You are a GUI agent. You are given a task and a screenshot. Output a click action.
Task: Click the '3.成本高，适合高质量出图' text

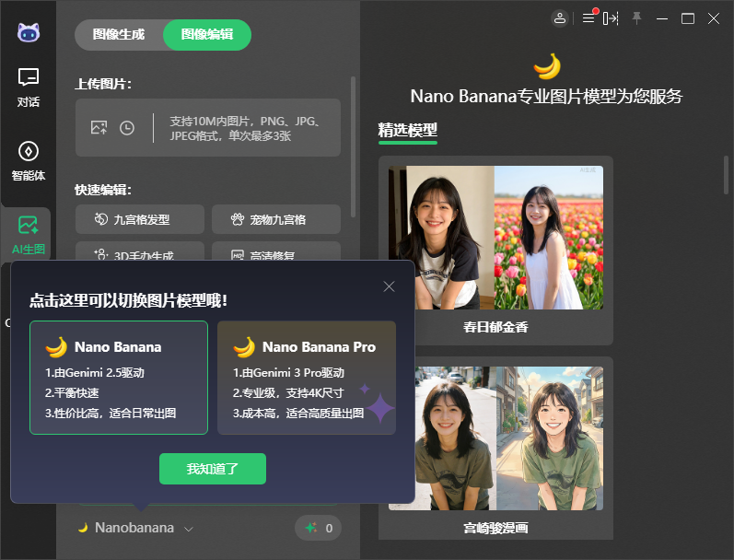click(x=298, y=413)
